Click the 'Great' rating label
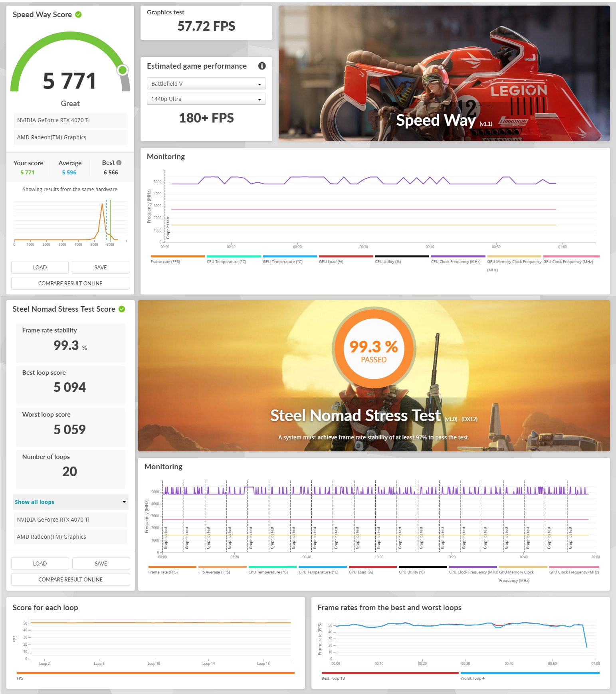The height and width of the screenshot is (694, 616). coord(70,103)
